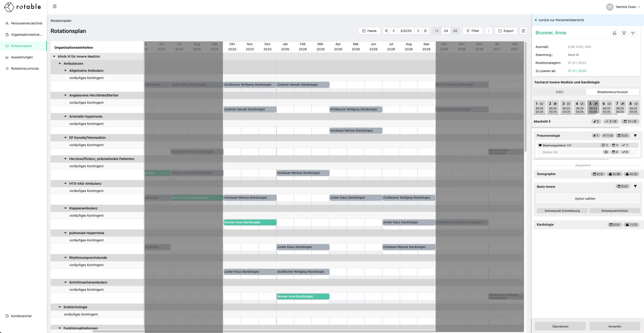Jump forward with double right chevron
Viewport: 644px width, 333px height.
pos(425,31)
